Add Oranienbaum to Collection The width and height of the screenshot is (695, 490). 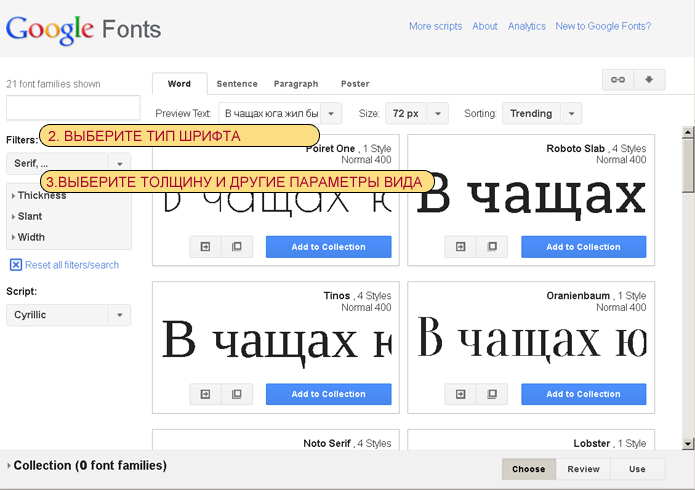pyautogui.click(x=583, y=394)
